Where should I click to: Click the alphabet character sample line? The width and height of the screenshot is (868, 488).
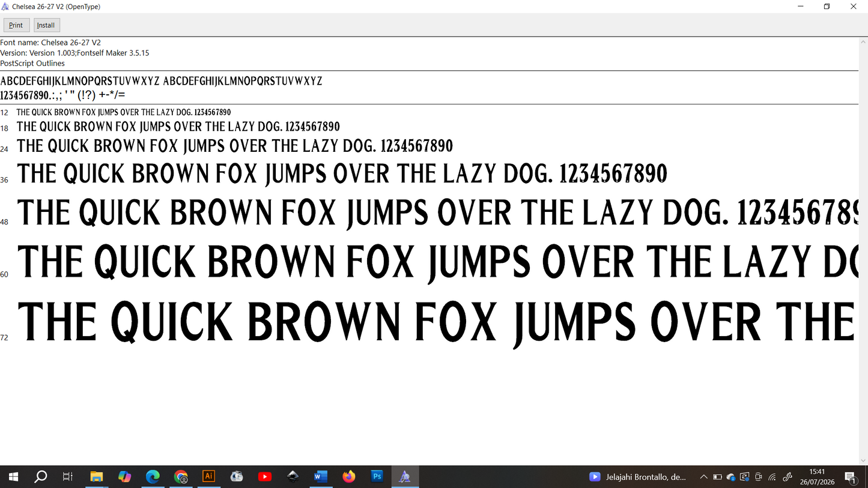point(161,81)
